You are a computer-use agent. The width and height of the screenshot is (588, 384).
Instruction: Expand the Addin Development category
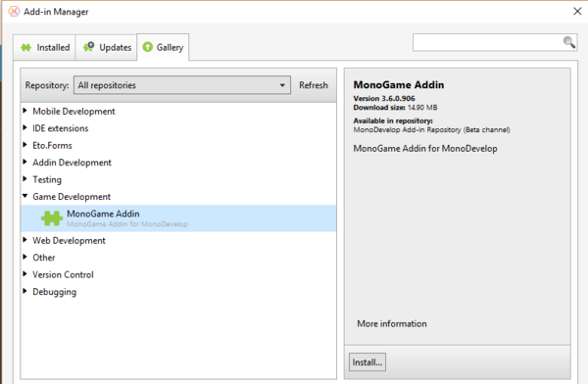pos(24,162)
